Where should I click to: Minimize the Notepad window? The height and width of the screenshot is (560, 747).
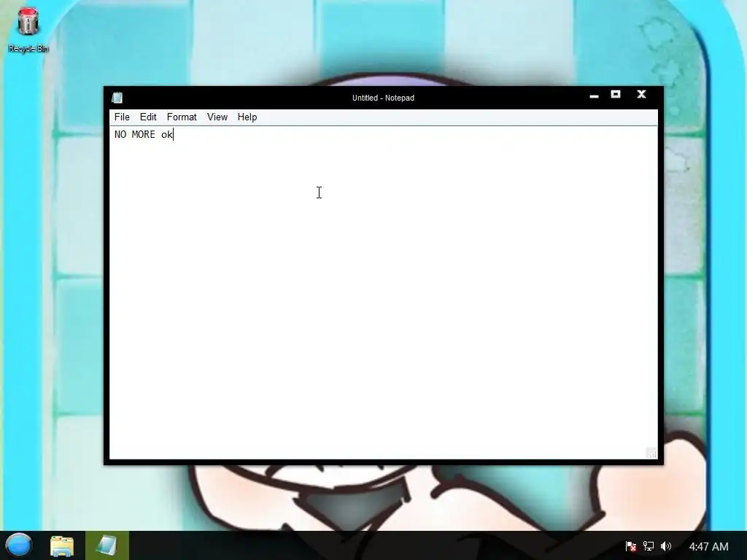pos(594,96)
